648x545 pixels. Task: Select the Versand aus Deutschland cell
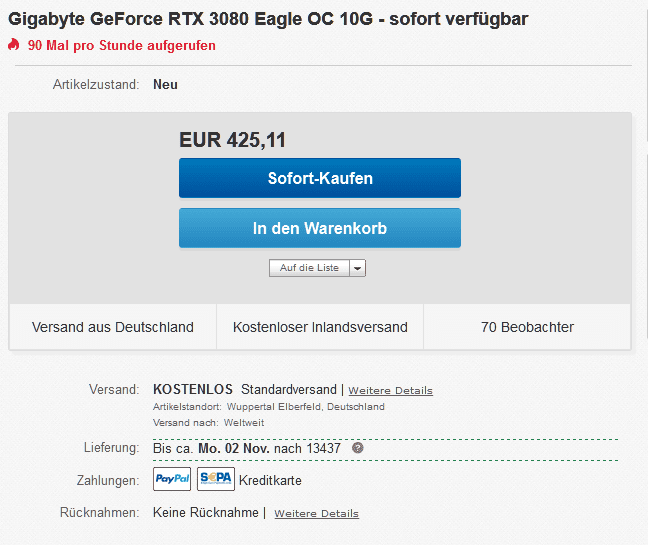[x=113, y=327]
